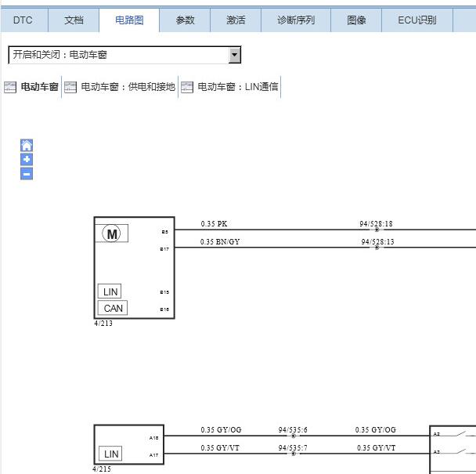476x474 pixels.
Task: Click the left 0.35 GY/VT wire label
Action: (220, 448)
